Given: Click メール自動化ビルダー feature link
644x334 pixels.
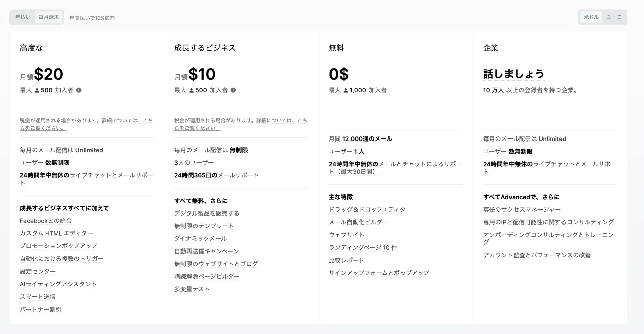Looking at the screenshot, I should point(358,222).
